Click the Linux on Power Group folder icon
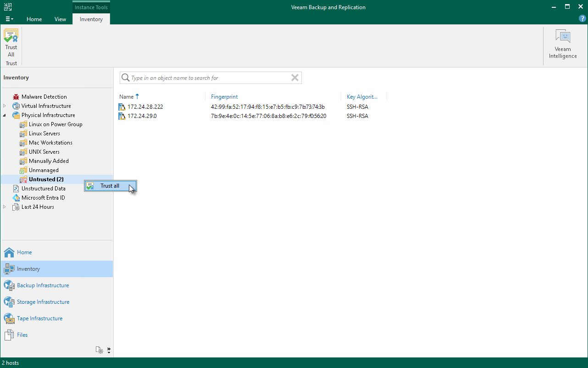The image size is (588, 368). [23, 124]
